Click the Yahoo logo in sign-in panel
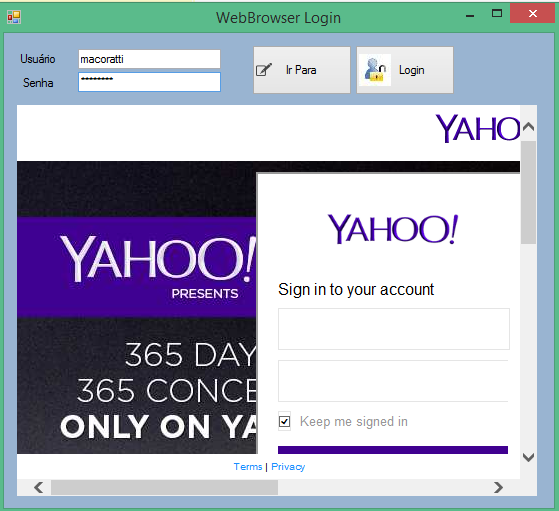This screenshot has height=511, width=559. point(393,229)
